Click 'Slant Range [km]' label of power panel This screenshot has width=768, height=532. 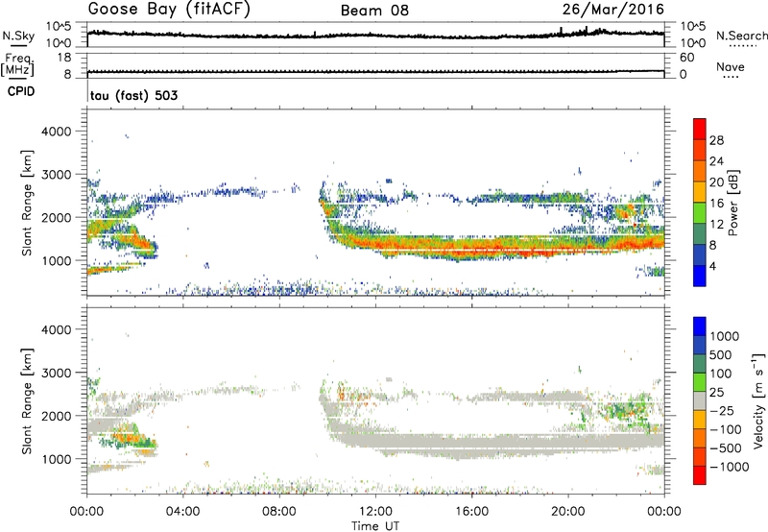27,203
